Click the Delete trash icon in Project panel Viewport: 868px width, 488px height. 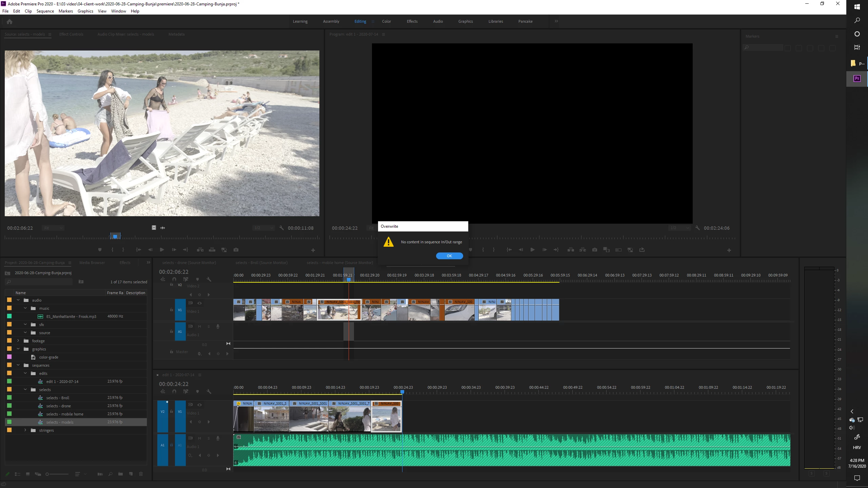click(141, 474)
